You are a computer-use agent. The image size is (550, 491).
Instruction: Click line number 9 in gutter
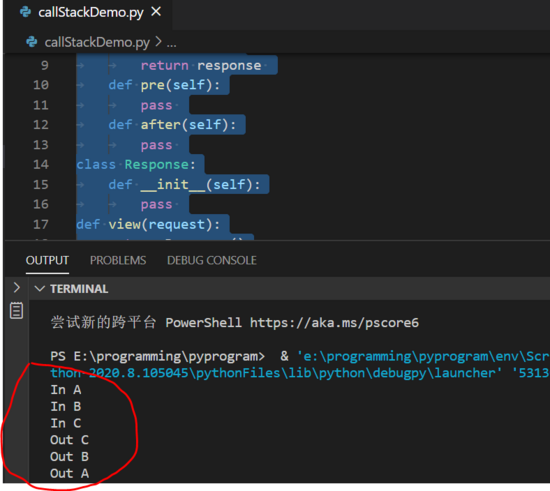click(x=45, y=65)
